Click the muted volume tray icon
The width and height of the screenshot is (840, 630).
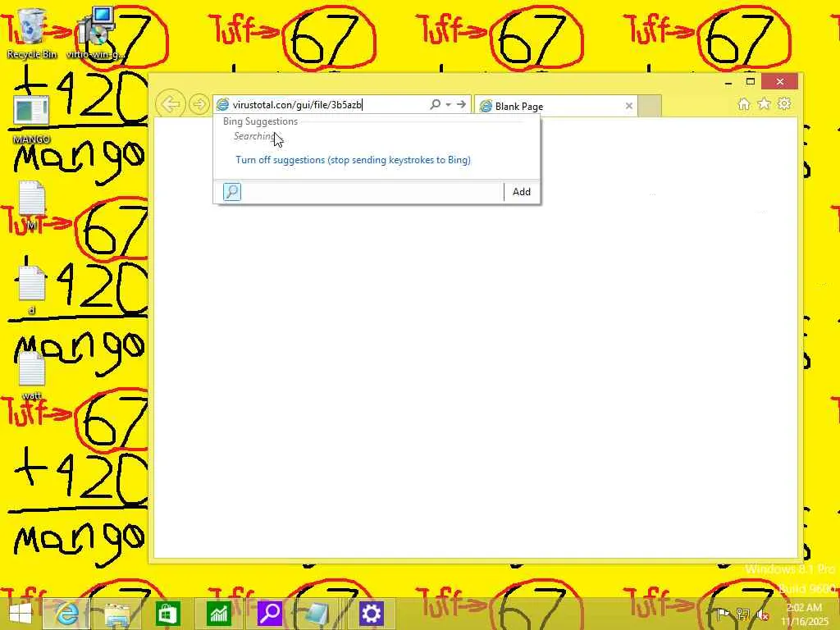point(763,615)
